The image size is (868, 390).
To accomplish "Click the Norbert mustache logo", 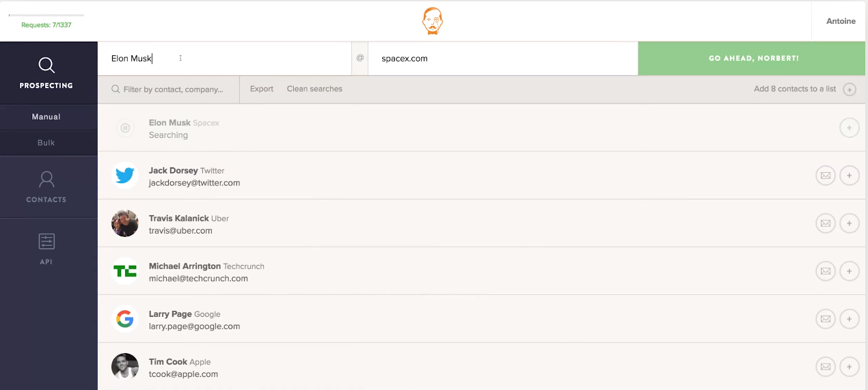I will click(433, 21).
